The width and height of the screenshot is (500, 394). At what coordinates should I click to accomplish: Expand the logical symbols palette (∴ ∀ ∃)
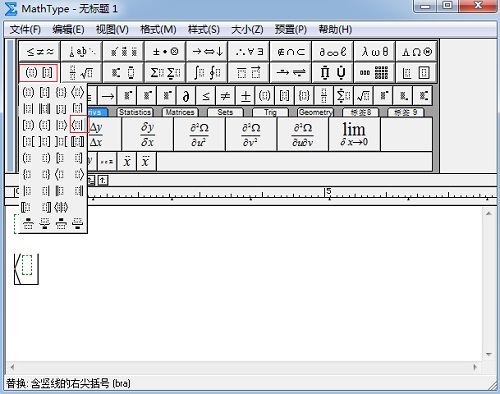(x=249, y=52)
